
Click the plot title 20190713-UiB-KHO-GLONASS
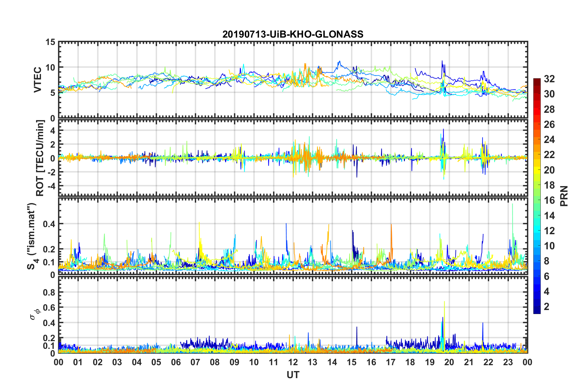pos(293,34)
